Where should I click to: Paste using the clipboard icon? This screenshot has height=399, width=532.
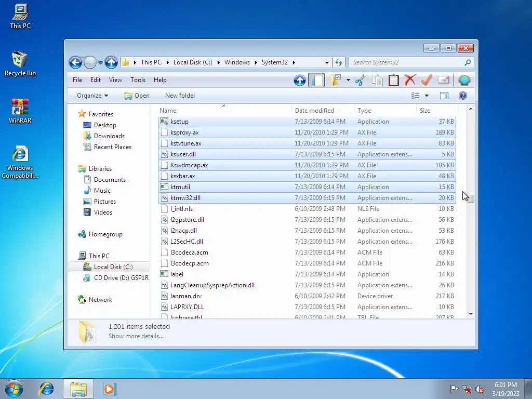[394, 81]
